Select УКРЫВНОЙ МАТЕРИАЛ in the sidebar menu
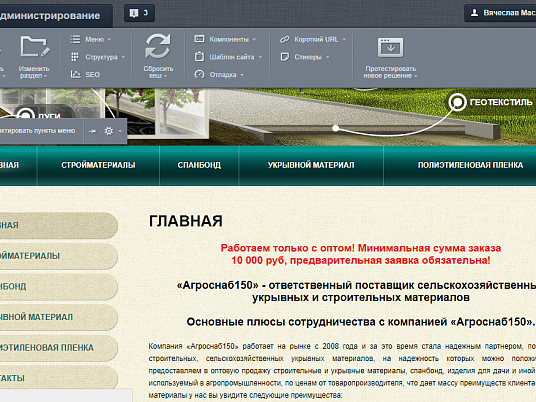This screenshot has width=536, height=402. click(58, 317)
